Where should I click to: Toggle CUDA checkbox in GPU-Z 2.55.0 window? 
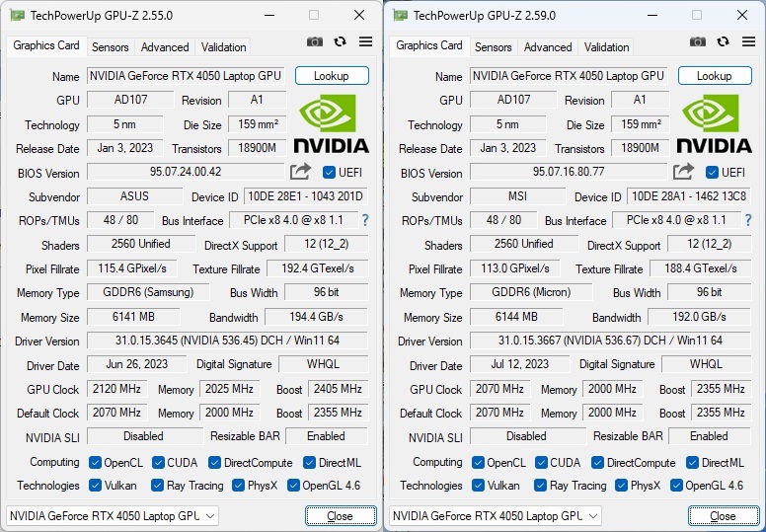158,462
